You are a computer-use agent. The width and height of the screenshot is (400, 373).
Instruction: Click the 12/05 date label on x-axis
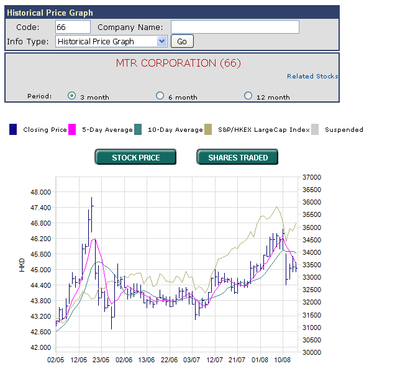[79, 360]
